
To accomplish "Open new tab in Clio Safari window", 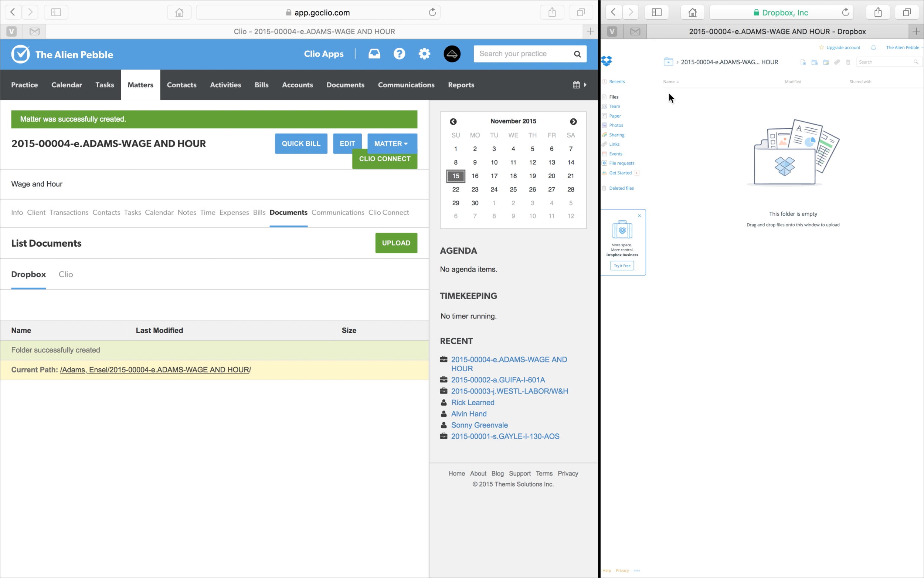I will [x=590, y=31].
